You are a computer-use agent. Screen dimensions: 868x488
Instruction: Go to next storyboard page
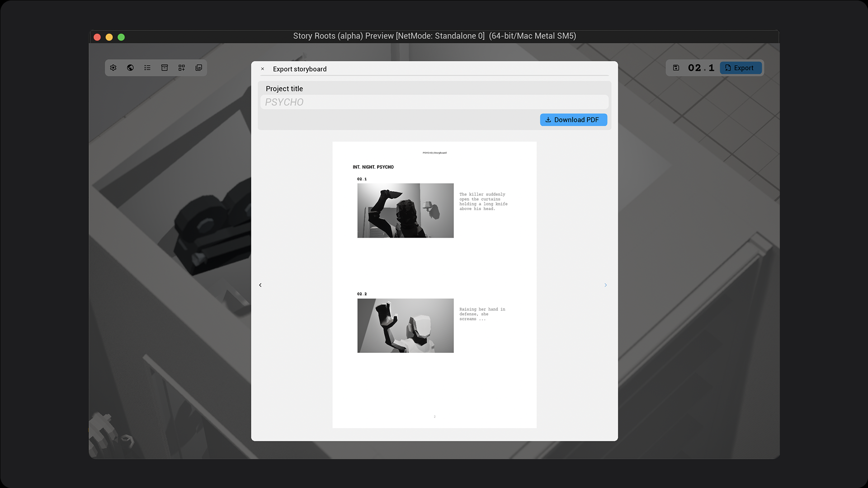[x=605, y=285]
